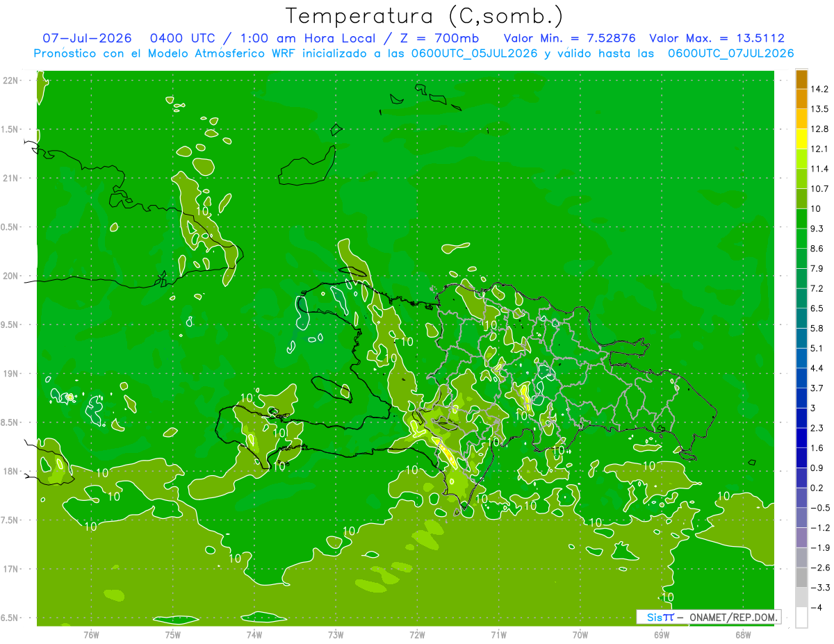Viewport: 834px width, 644px height.
Task: Click the '68W' longitude label
Action: 743,634
